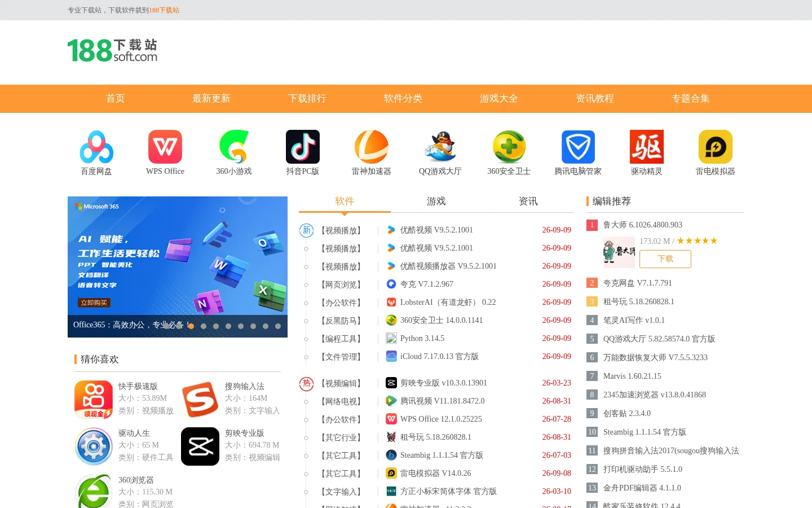Click the 驱动人生 gear icon
The image size is (812, 508).
(94, 446)
